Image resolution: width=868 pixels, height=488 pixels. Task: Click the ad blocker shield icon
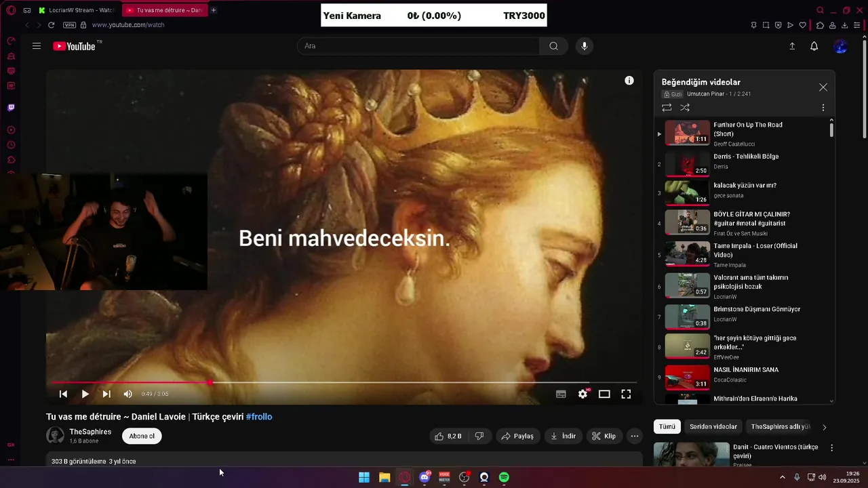pos(778,25)
